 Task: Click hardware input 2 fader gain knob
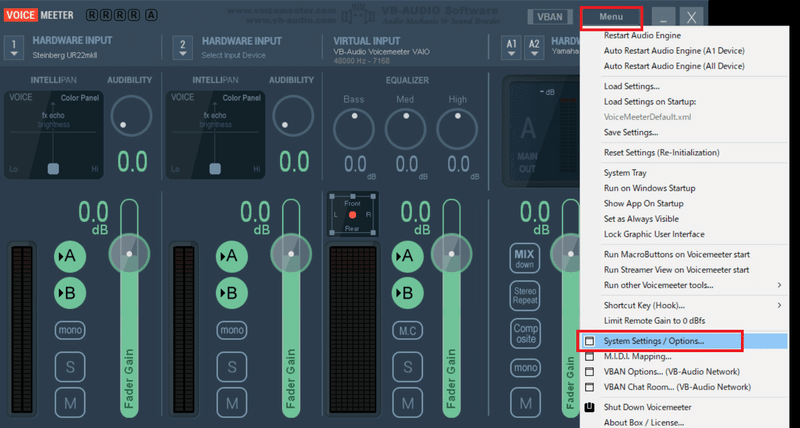(x=291, y=254)
